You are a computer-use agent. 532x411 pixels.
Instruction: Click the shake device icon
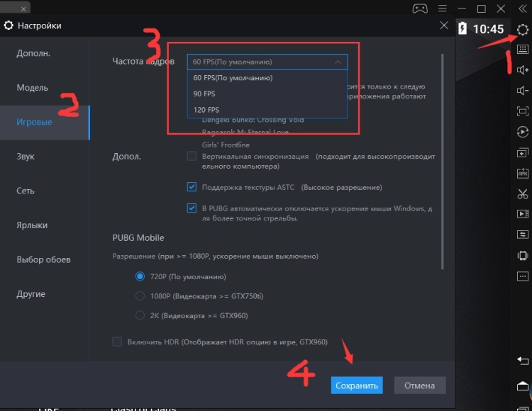pyautogui.click(x=523, y=255)
